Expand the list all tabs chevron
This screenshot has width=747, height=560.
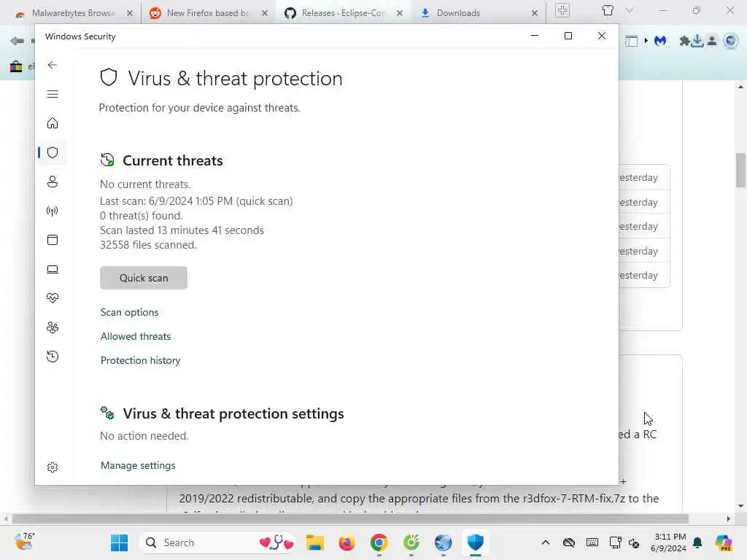coord(630,10)
